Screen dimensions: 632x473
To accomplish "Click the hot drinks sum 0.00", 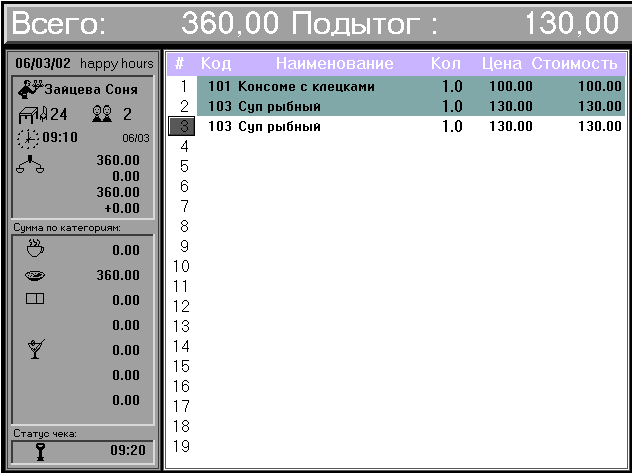I will (126, 251).
